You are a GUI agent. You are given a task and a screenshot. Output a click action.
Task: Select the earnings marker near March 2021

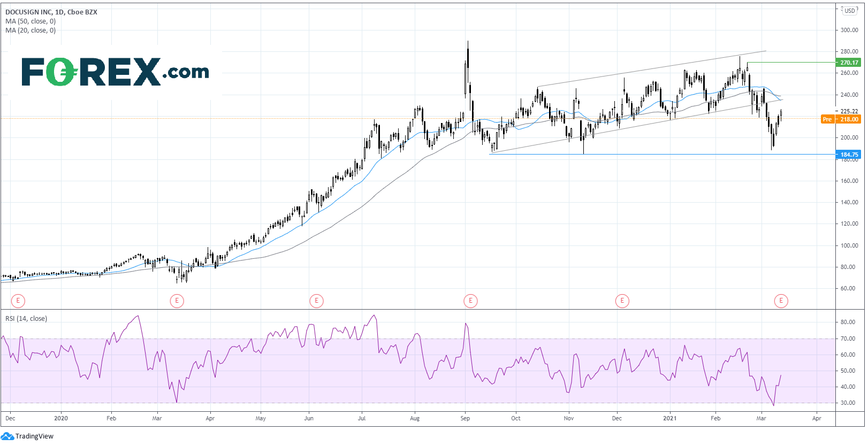[x=781, y=301]
